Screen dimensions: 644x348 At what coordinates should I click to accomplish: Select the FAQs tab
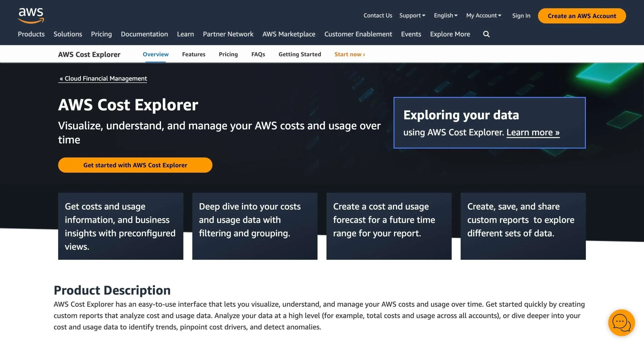click(x=258, y=54)
